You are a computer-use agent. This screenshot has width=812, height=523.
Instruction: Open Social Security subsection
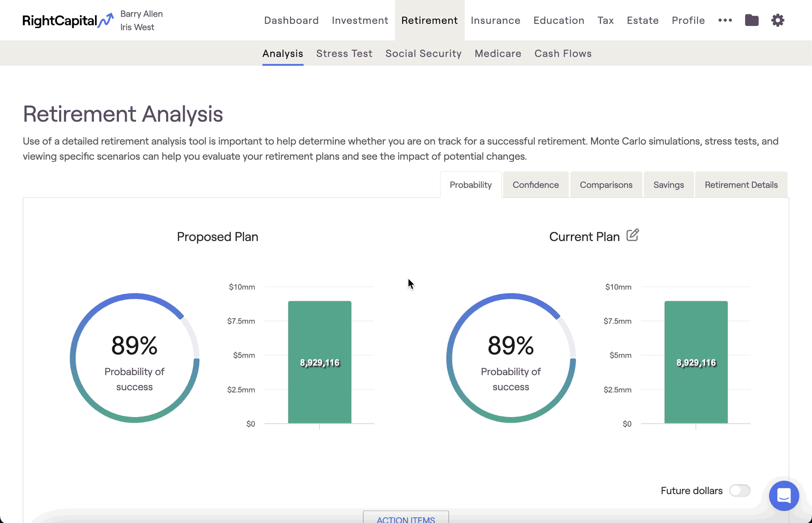tap(423, 54)
